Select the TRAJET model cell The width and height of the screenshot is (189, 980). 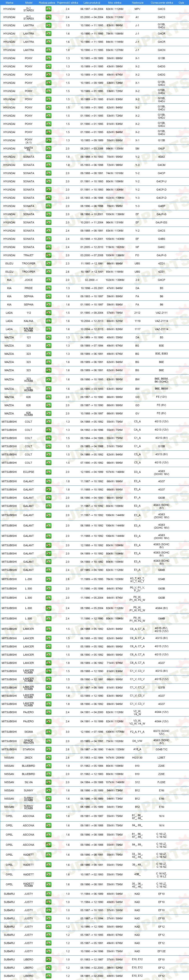(29, 255)
